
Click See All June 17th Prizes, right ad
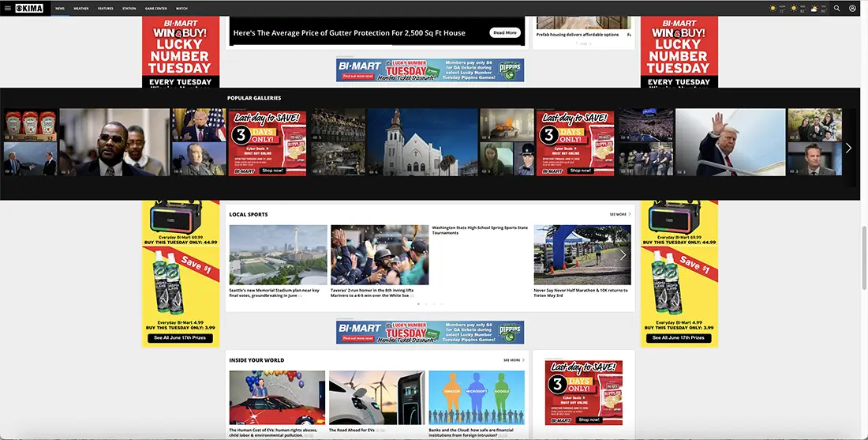pyautogui.click(x=679, y=337)
